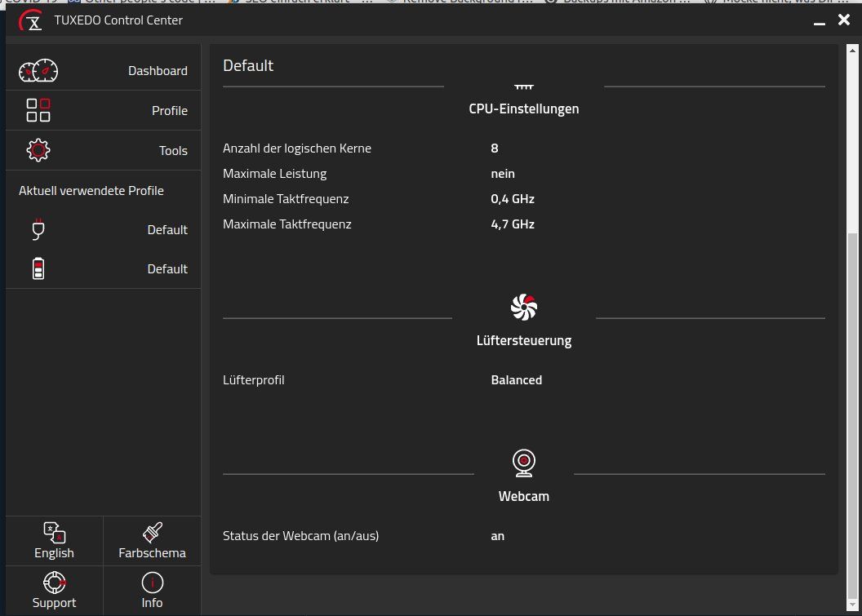Viewport: 862px width, 616px height.
Task: Click the 'Lüftersteuerung' section title
Action: tap(524, 341)
